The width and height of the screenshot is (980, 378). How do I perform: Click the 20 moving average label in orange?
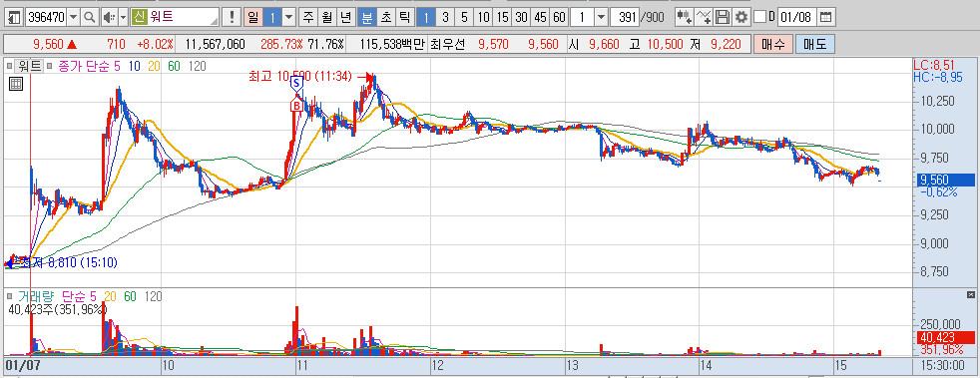tap(155, 66)
